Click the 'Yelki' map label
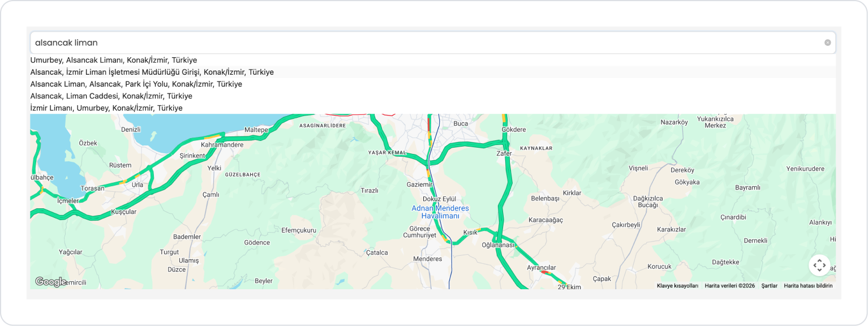 tap(214, 168)
